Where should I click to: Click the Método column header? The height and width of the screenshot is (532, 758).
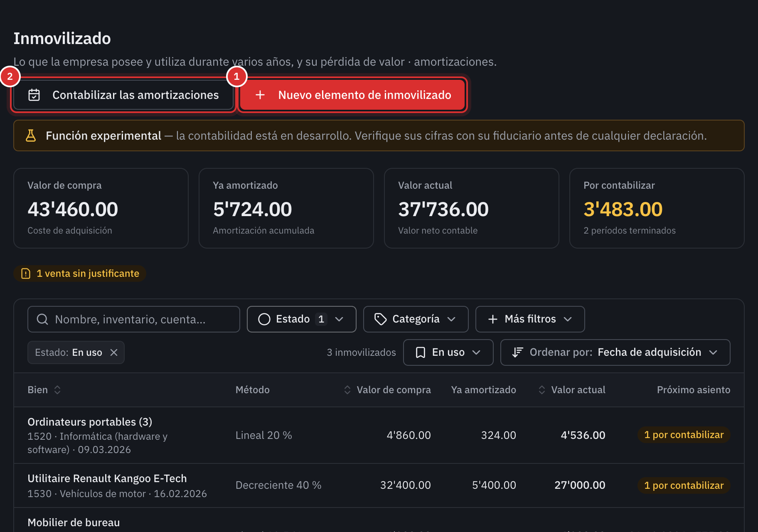253,390
